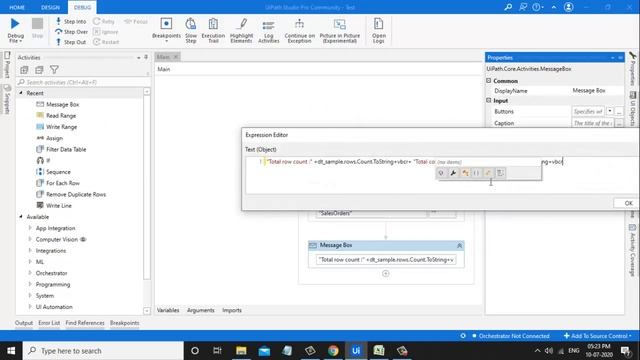
Task: Toggle Continue on Exception option
Action: point(300,31)
